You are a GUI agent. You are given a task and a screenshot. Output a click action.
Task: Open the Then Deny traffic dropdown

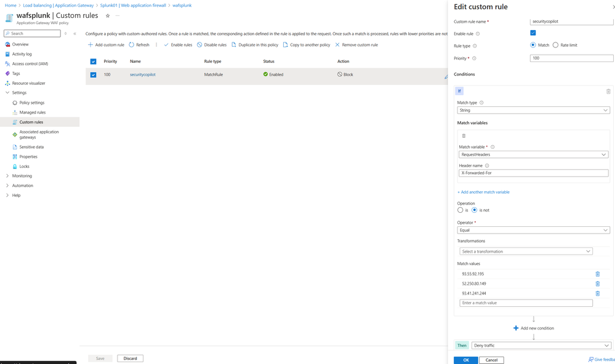pyautogui.click(x=541, y=345)
